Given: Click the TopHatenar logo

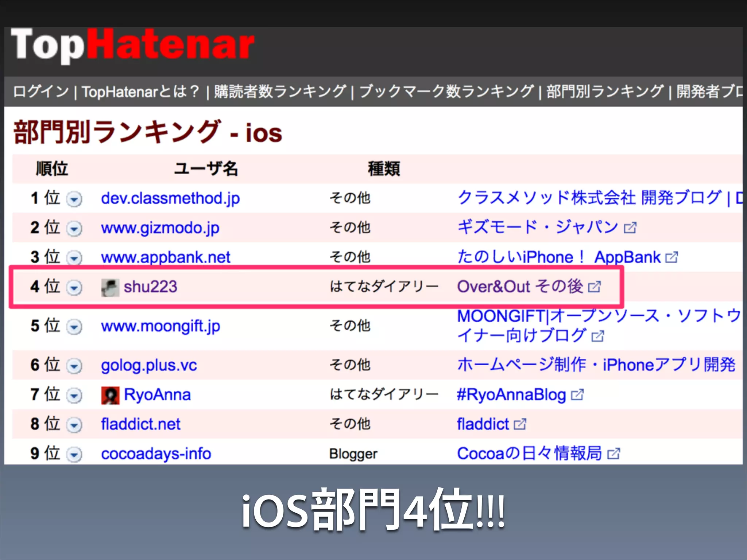Looking at the screenshot, I should point(133,46).
